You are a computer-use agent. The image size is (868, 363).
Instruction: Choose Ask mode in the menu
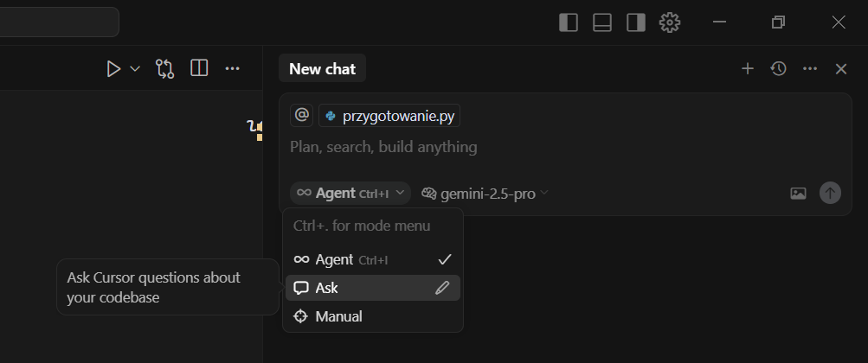372,288
